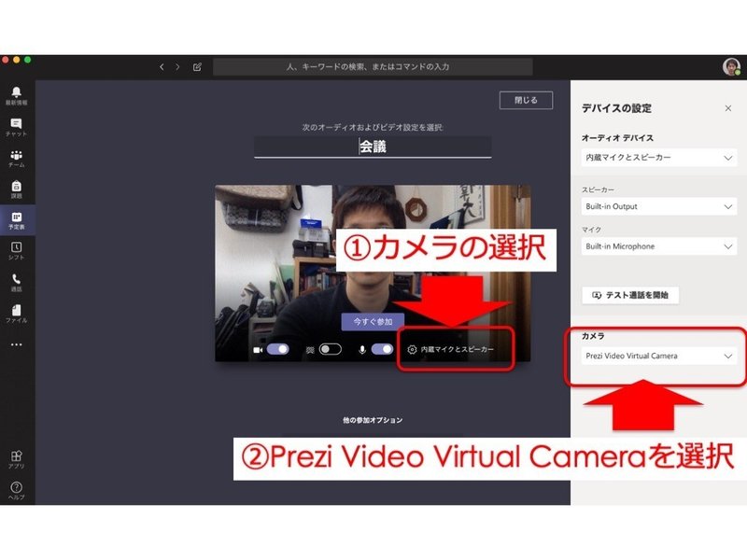Open 他の参加オプション other join options
The image size is (747, 560).
pyautogui.click(x=373, y=421)
